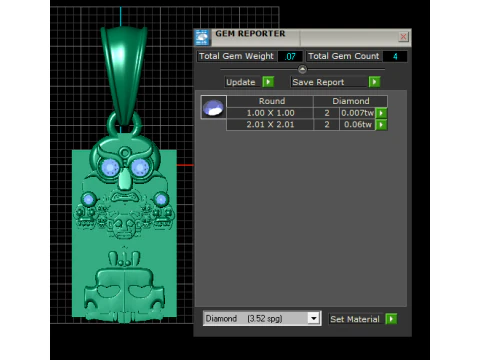Click the Save Report button
The image size is (480, 360).
pos(329,82)
